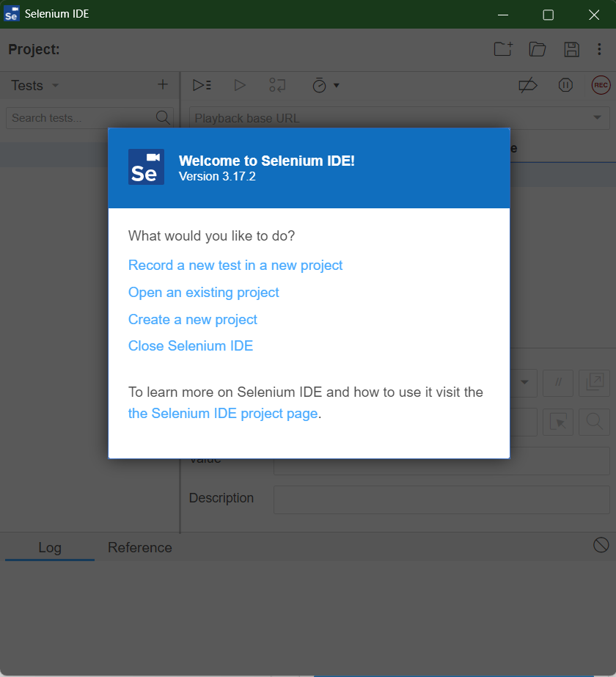Start recording with REC button
The height and width of the screenshot is (677, 616).
[601, 85]
